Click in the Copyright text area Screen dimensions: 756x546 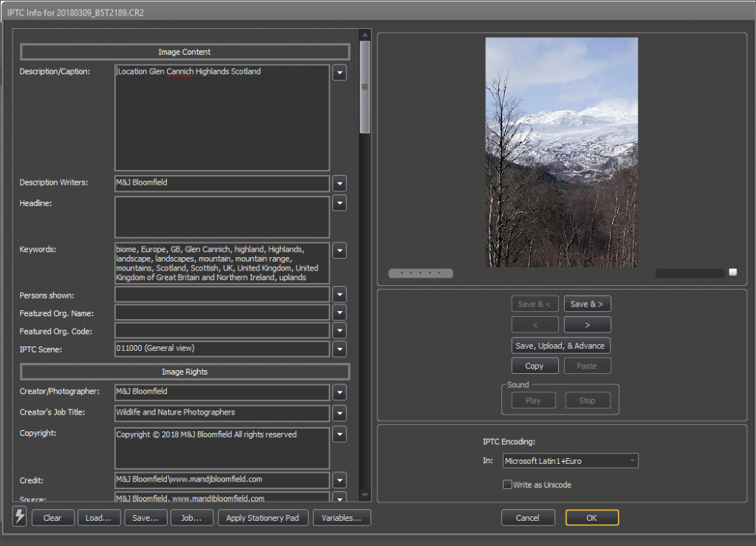(x=222, y=448)
